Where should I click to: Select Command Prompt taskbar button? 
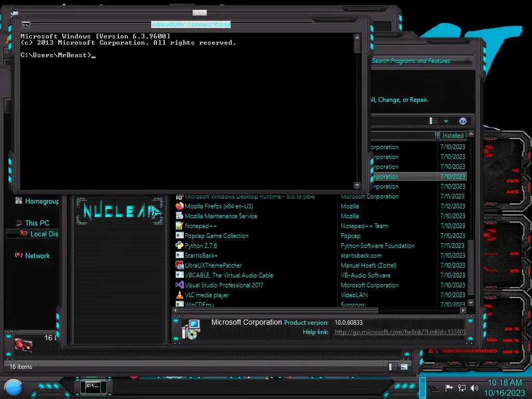[x=93, y=387]
